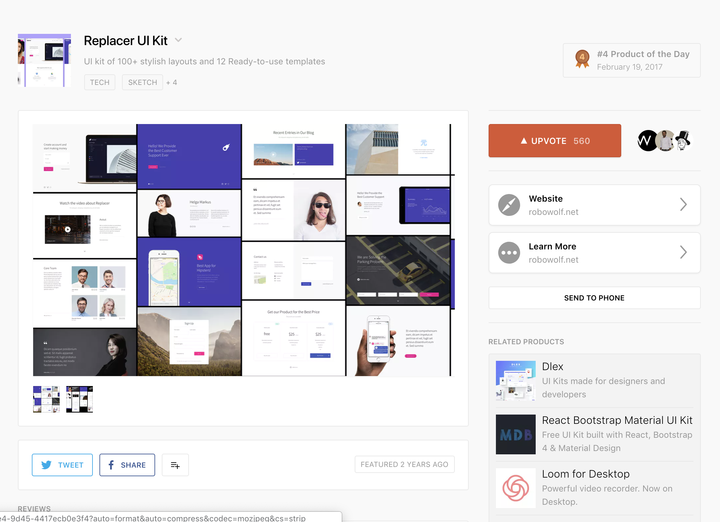Upvote the product with the UPVOTE 560 button

pos(555,140)
